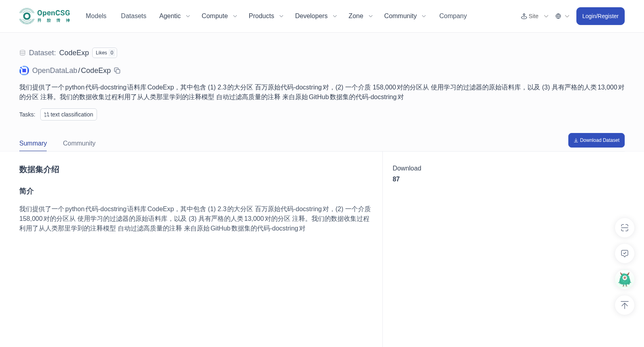Jump back to top with arrow button

coord(625,305)
